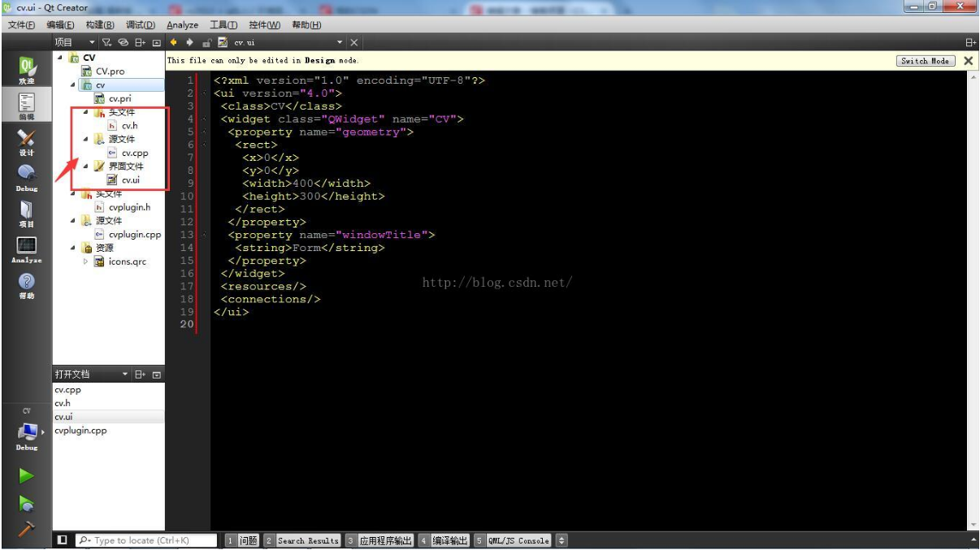Start debugging with the Run-Debug icon

click(26, 503)
